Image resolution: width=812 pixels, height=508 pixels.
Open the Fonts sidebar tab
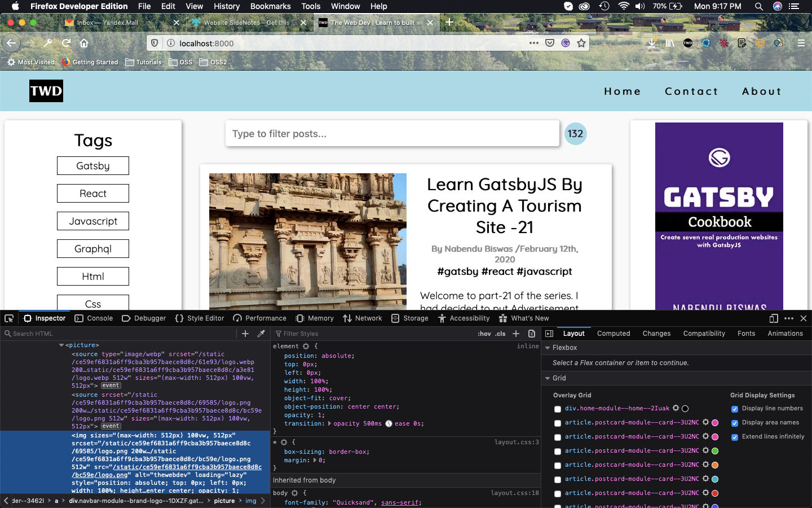click(x=746, y=334)
